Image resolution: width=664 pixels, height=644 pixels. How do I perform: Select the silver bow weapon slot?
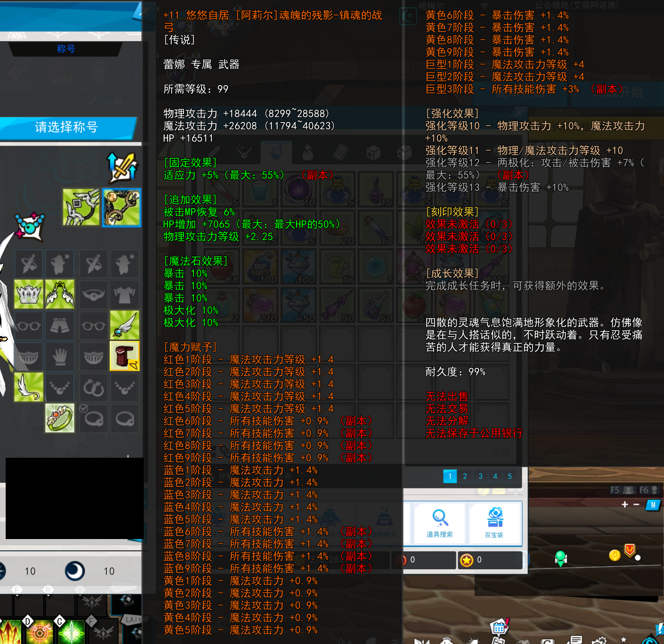(81, 207)
